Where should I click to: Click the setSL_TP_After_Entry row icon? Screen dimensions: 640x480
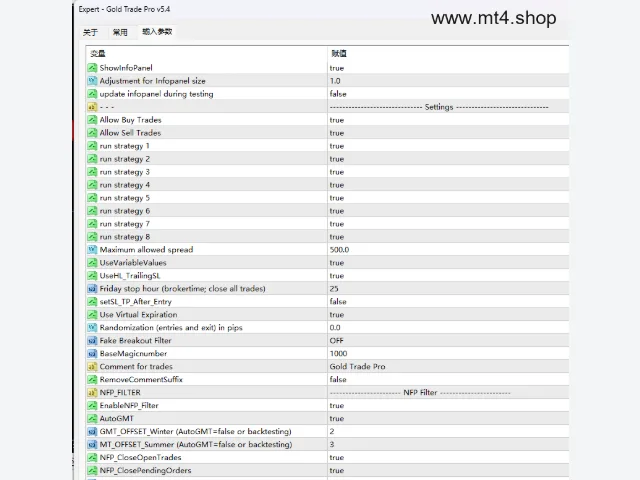tap(92, 302)
